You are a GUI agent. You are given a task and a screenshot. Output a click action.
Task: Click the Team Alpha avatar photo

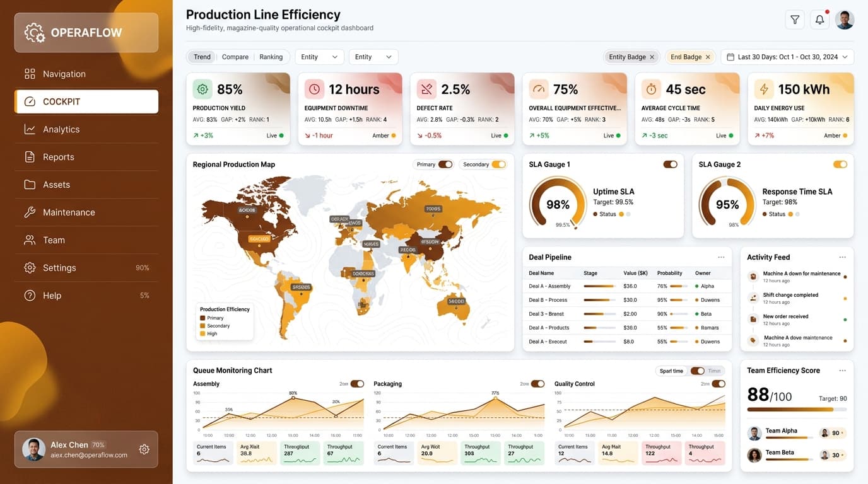(754, 434)
